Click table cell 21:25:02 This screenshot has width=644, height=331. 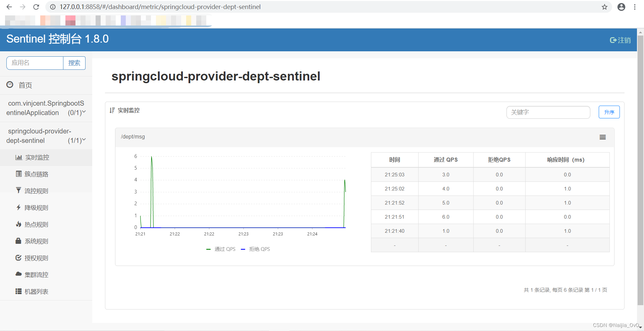pyautogui.click(x=394, y=188)
